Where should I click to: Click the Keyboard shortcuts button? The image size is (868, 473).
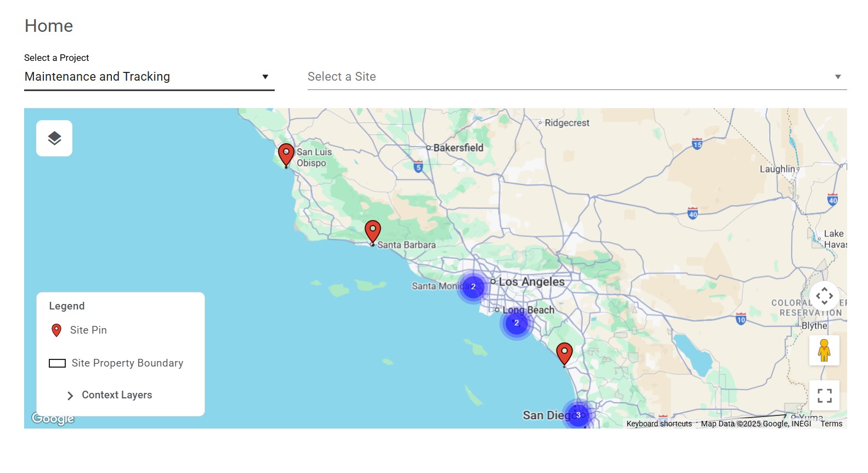coord(659,424)
